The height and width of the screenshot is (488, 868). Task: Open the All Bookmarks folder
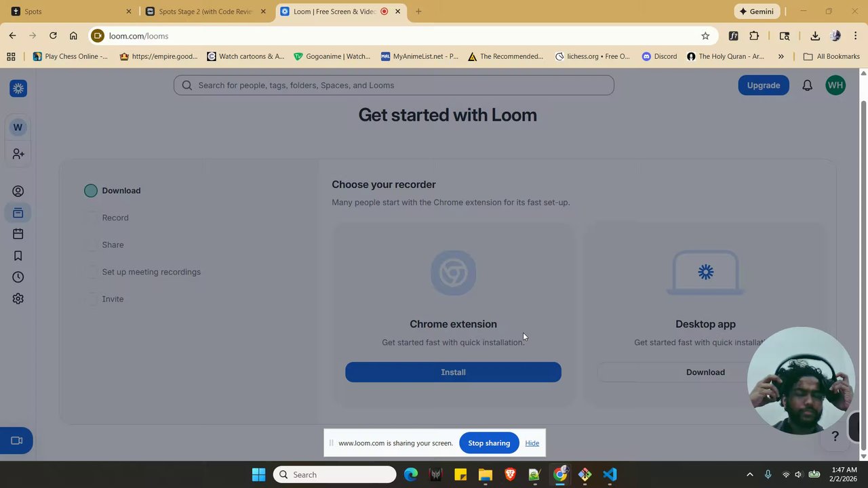click(x=831, y=56)
